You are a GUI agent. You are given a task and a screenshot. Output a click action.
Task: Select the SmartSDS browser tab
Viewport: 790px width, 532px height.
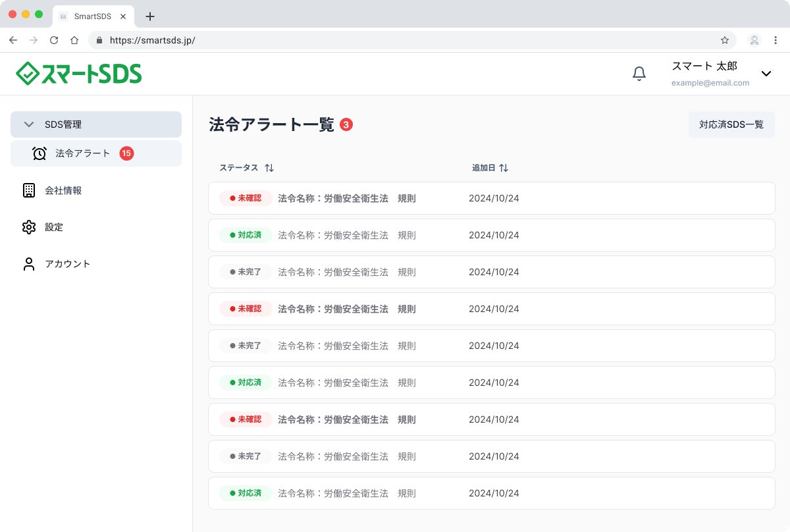click(93, 16)
